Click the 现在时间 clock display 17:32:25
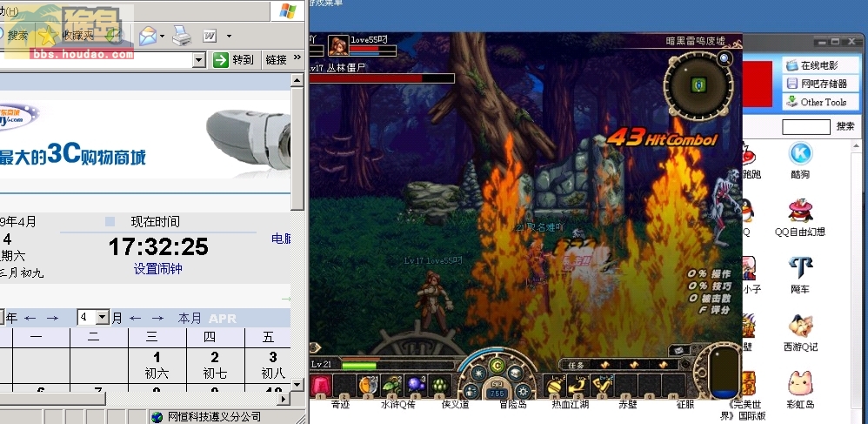 coord(158,246)
